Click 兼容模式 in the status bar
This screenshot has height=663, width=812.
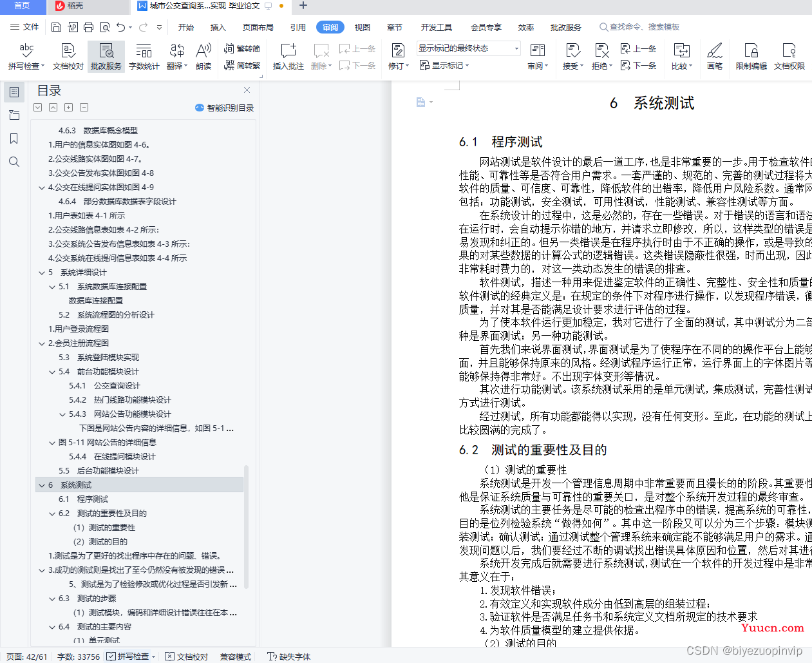click(235, 657)
